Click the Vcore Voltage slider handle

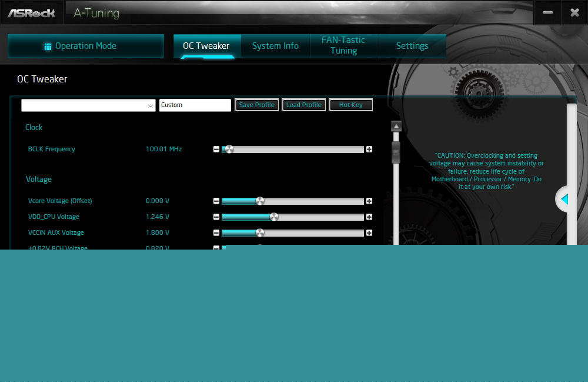point(260,201)
